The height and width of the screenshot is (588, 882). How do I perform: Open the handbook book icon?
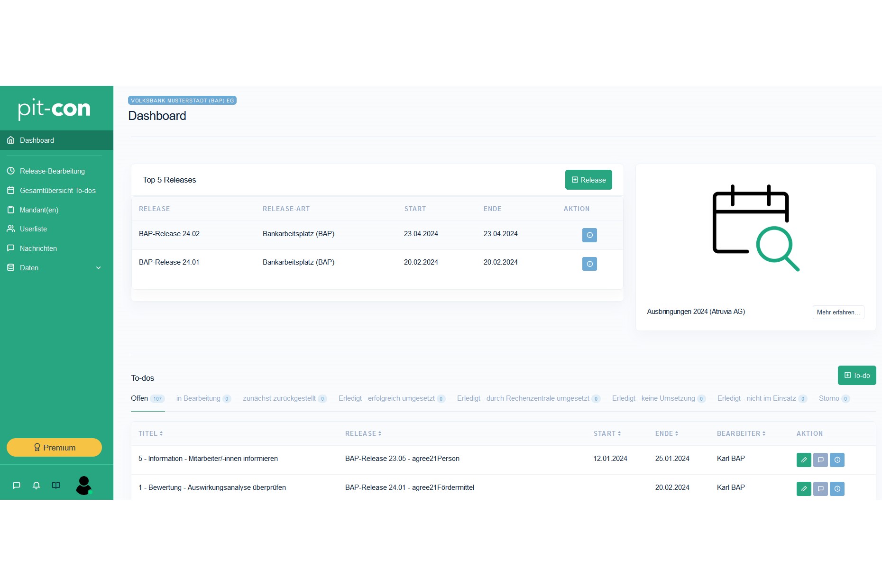click(x=56, y=485)
